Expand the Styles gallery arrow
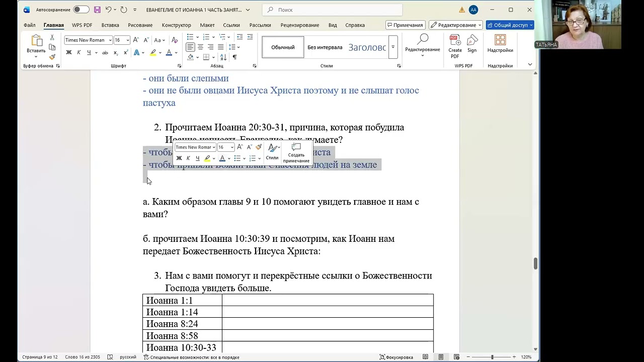This screenshot has height=362, width=644. (x=393, y=47)
